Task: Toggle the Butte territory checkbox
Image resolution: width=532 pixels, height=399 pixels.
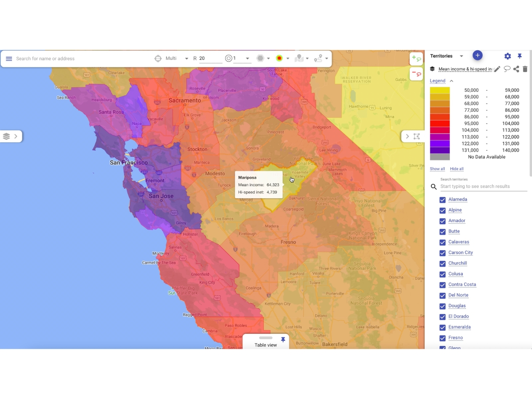Action: click(442, 231)
